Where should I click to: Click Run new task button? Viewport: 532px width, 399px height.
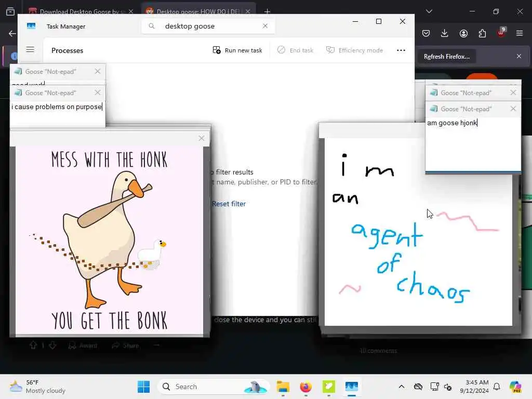[237, 50]
